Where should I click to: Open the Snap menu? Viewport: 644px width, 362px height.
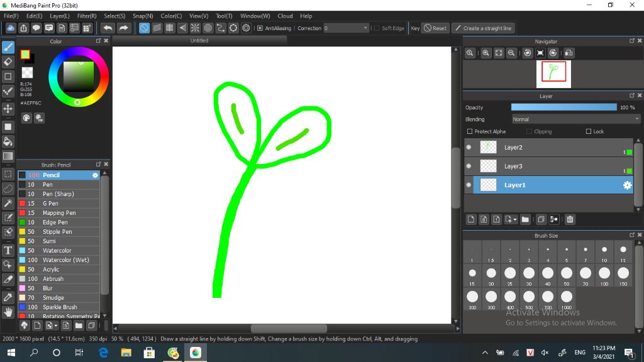tap(143, 16)
